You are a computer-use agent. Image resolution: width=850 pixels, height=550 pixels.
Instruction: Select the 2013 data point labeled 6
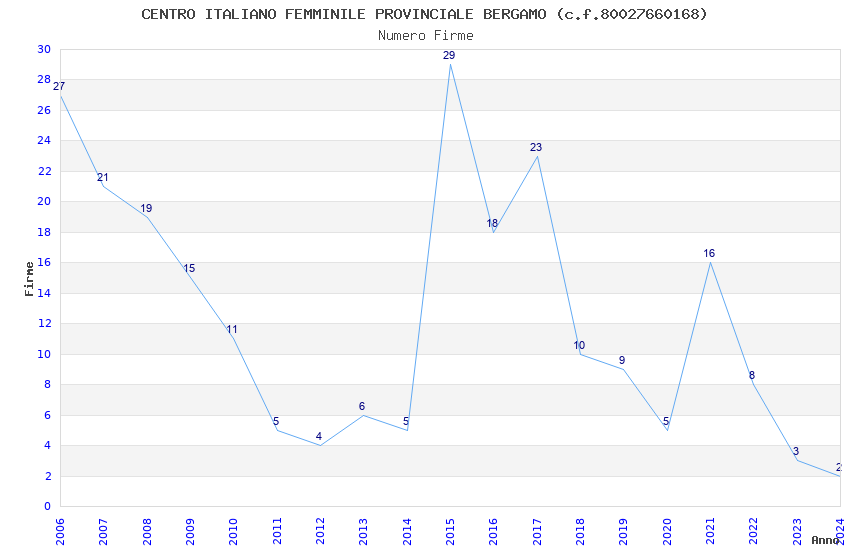pos(363,415)
